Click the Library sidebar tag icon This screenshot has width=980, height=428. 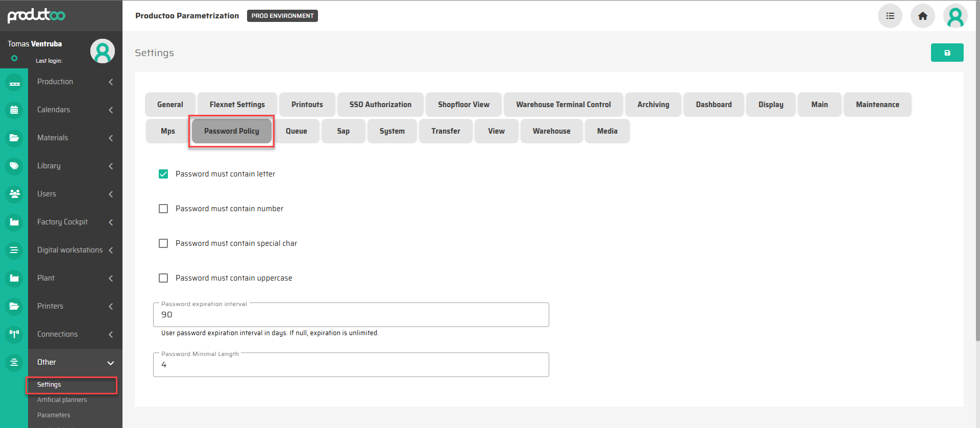click(x=14, y=166)
